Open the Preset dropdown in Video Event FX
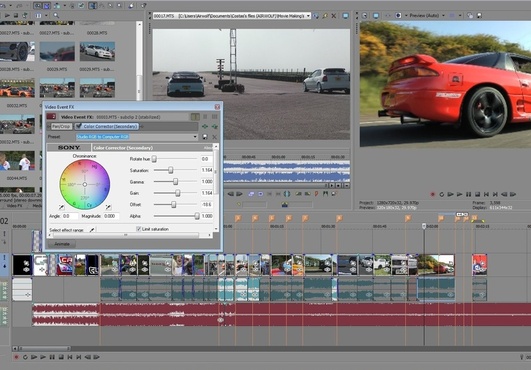Viewport: 531px width, 370px height. 195,137
